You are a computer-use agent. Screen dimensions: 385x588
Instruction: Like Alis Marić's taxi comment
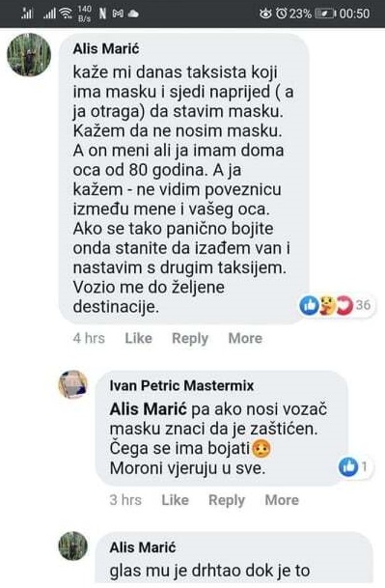click(x=138, y=338)
